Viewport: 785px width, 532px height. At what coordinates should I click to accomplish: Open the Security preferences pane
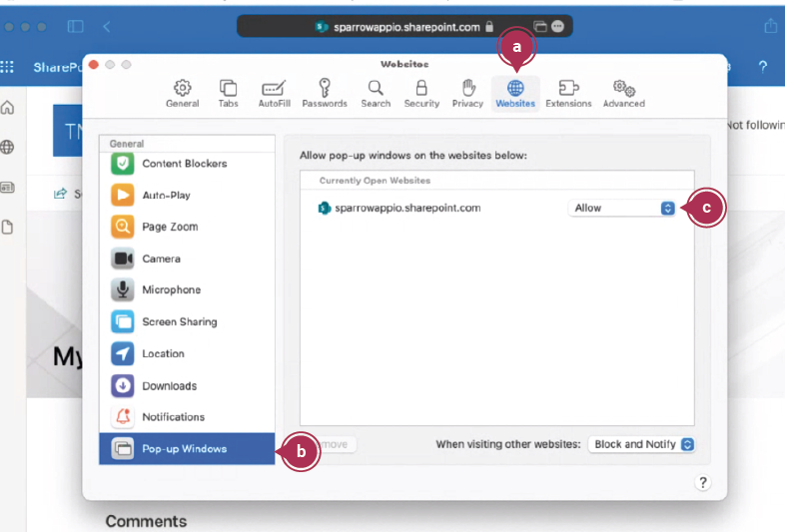[421, 93]
